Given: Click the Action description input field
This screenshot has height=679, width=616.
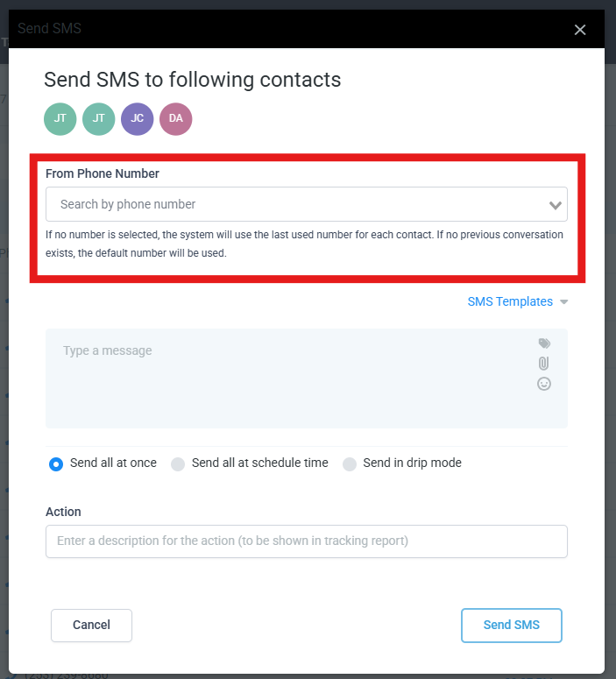Looking at the screenshot, I should (x=306, y=541).
